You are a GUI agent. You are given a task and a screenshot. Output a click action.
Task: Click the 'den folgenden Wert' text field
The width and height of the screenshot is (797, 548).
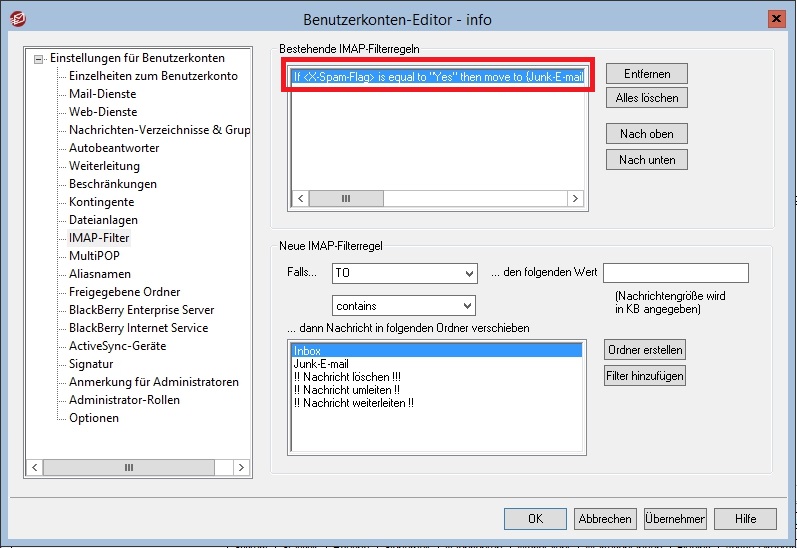coord(676,273)
